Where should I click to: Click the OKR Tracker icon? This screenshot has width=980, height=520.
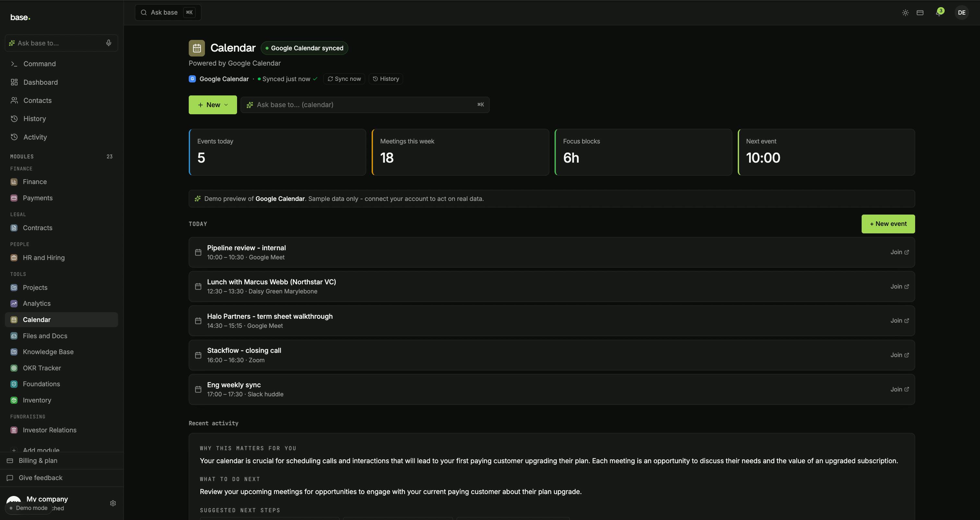(14, 368)
